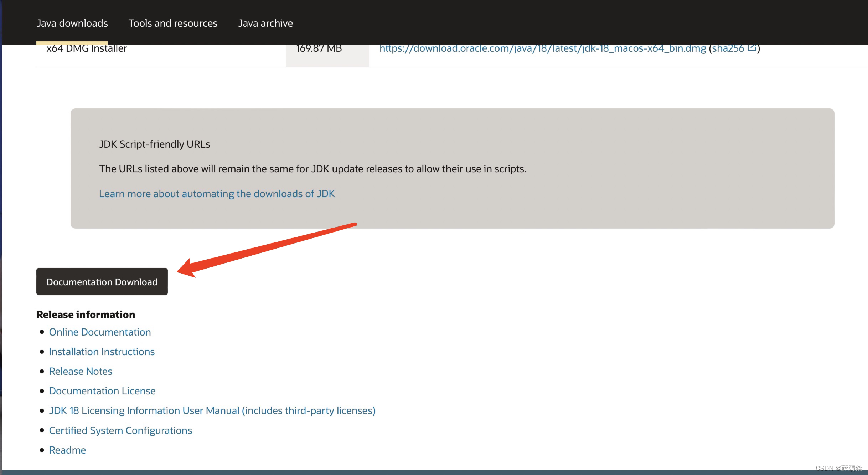This screenshot has height=475, width=868.
Task: Click the Documentation Download button
Action: (x=102, y=282)
